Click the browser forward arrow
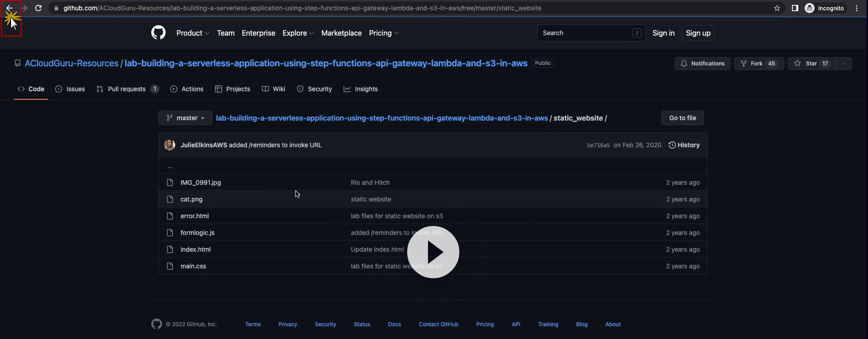 click(x=24, y=8)
